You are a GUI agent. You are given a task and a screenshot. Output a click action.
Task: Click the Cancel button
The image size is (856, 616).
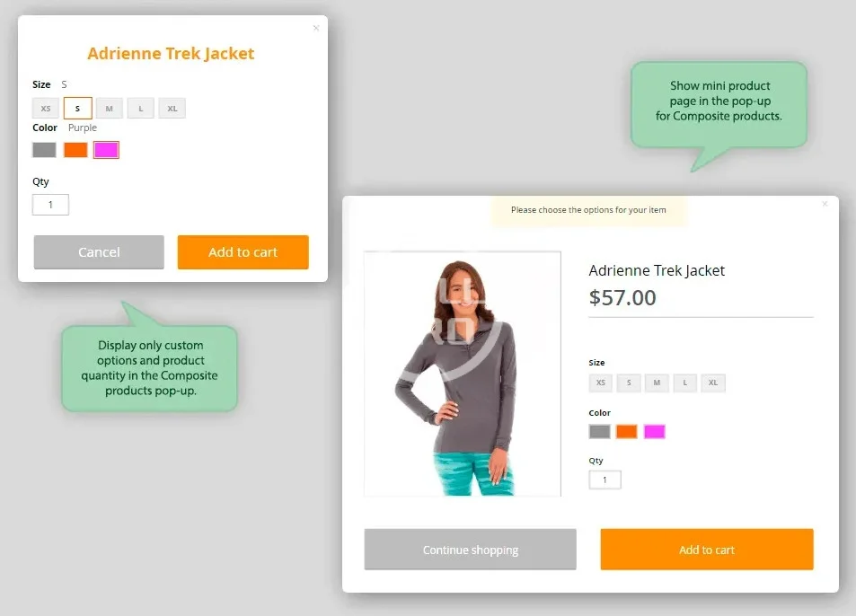coord(99,252)
